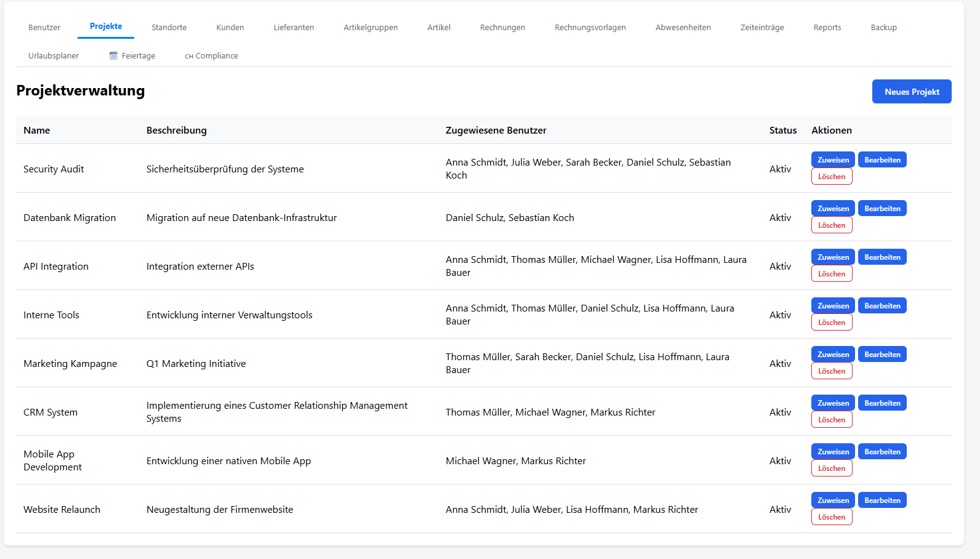Open the CH Compliance tab

pyautogui.click(x=211, y=55)
